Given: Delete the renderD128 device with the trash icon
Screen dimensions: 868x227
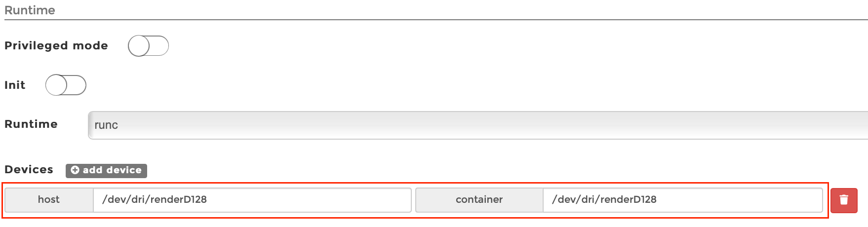Looking at the screenshot, I should click(x=844, y=200).
